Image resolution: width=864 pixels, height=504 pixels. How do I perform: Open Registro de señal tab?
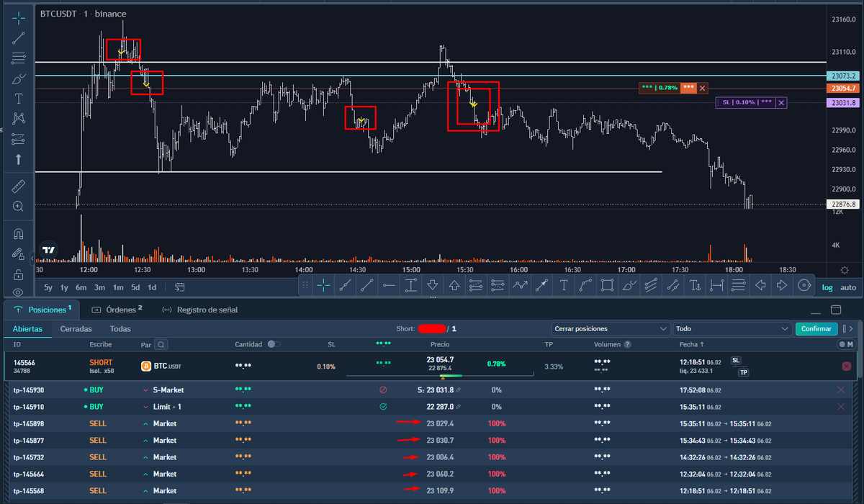[x=199, y=310]
